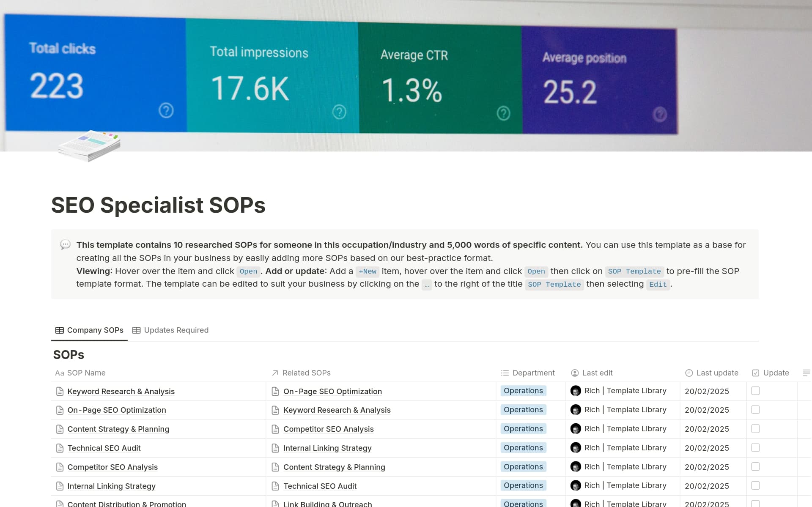Image resolution: width=812 pixels, height=507 pixels.
Task: Click the page icon beside Keyword Research & Analysis
Action: (x=60, y=391)
